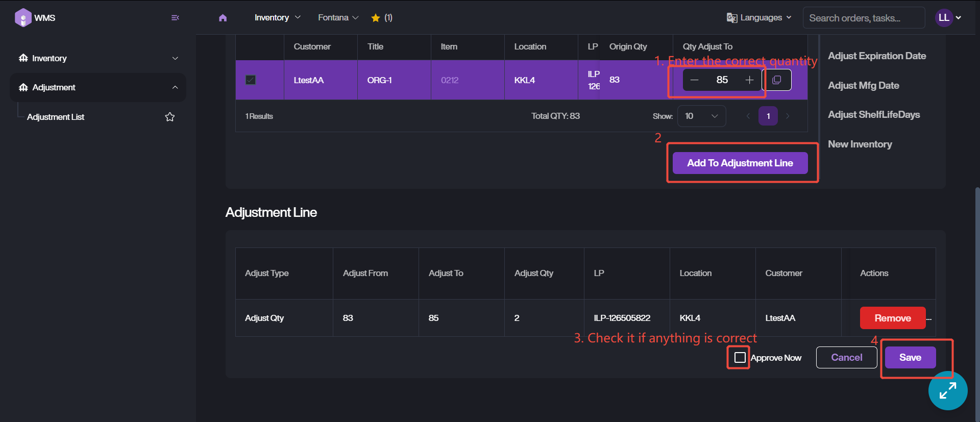Screen dimensions: 980x422
Task: Decrease quantity with minus button
Action: click(694, 80)
